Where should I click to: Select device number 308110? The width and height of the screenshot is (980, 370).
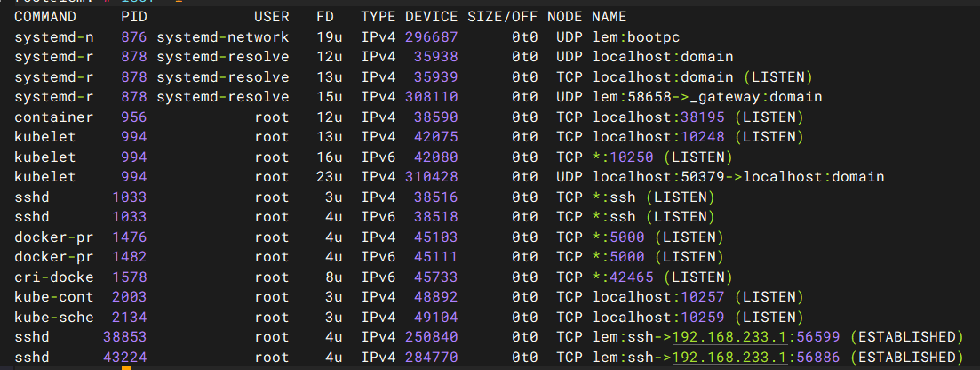pyautogui.click(x=431, y=97)
